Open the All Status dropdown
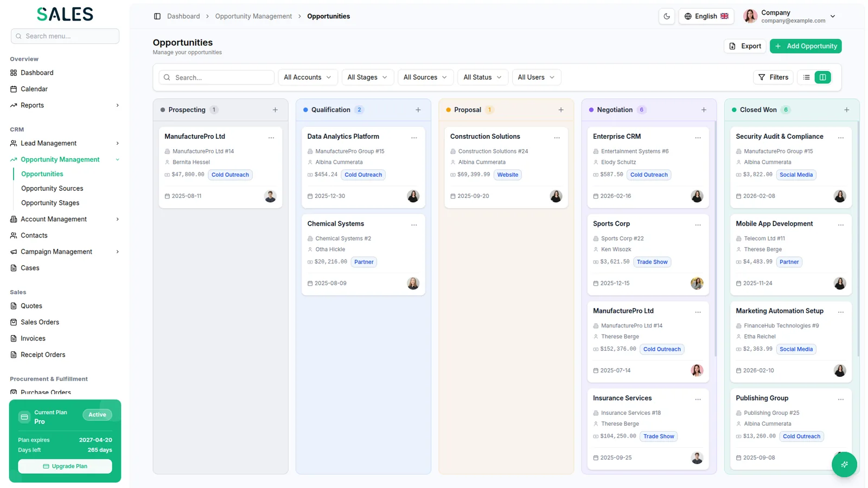868x488 pixels. pyautogui.click(x=482, y=78)
